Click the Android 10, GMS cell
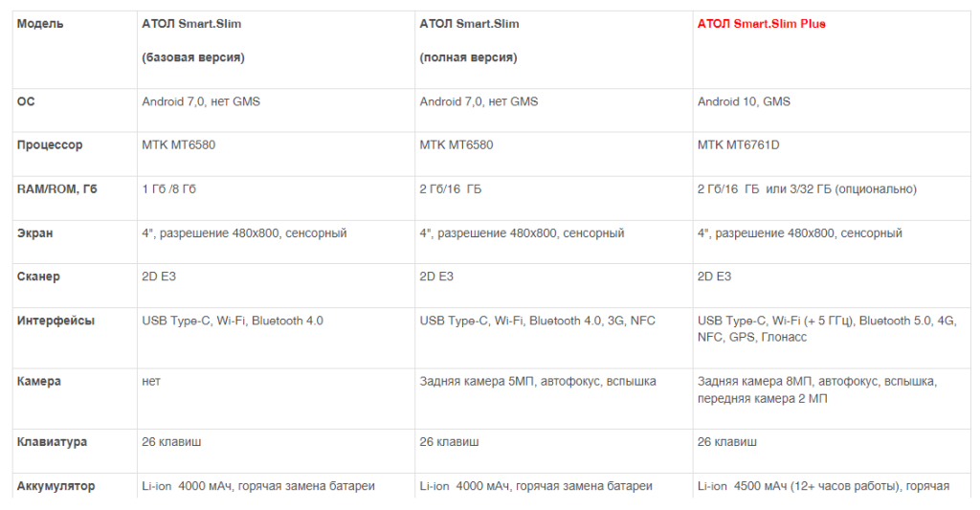The width and height of the screenshot is (980, 510). click(744, 101)
